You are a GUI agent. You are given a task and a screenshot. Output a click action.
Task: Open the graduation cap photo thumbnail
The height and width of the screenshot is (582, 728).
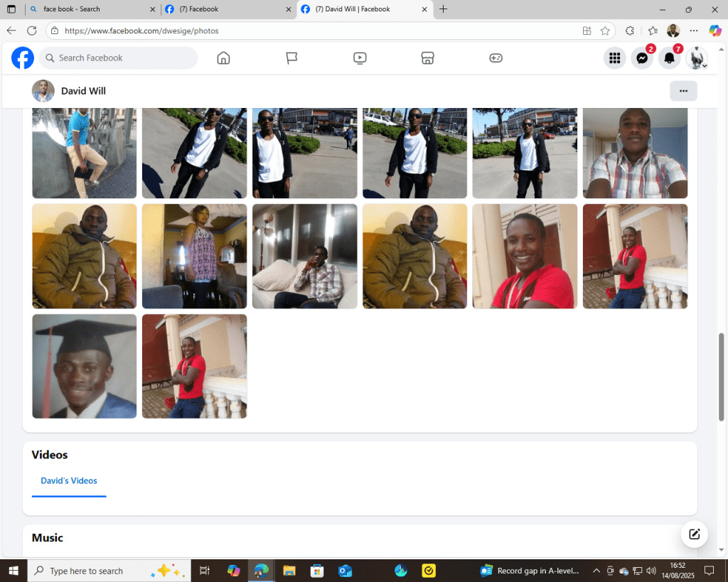pyautogui.click(x=84, y=366)
